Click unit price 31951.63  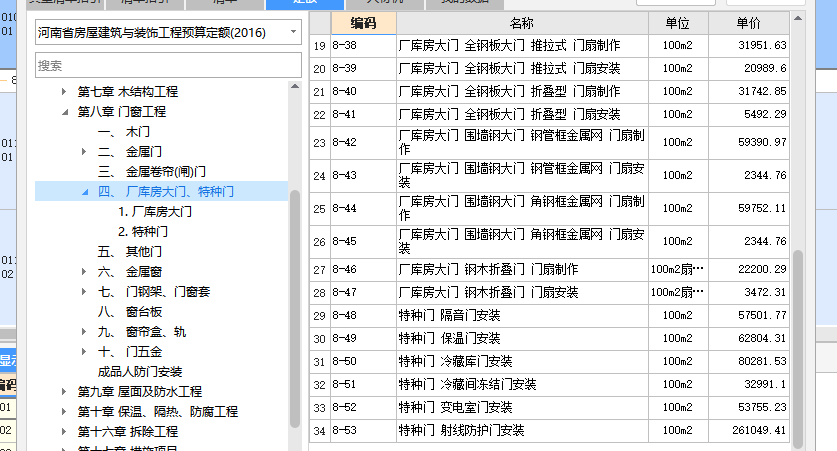click(749, 46)
